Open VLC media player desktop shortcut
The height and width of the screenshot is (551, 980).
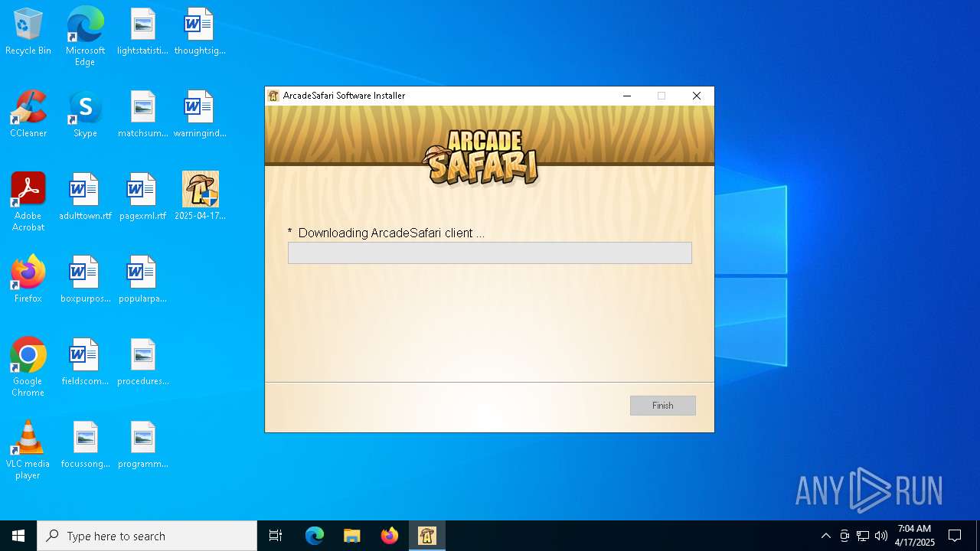click(28, 450)
